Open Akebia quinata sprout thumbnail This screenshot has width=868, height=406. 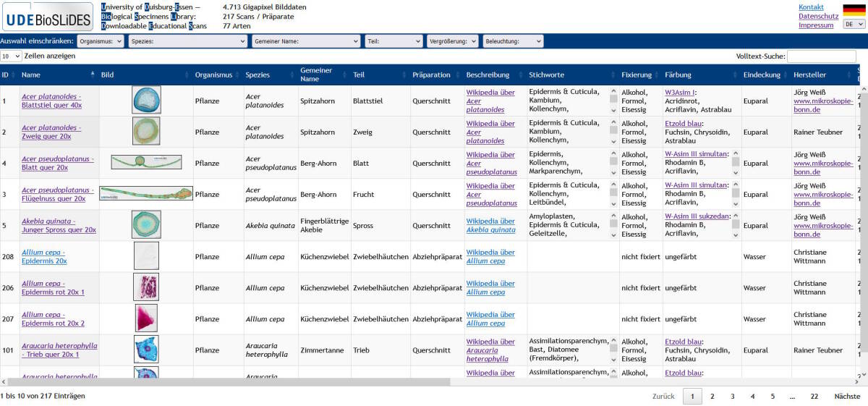point(146,224)
